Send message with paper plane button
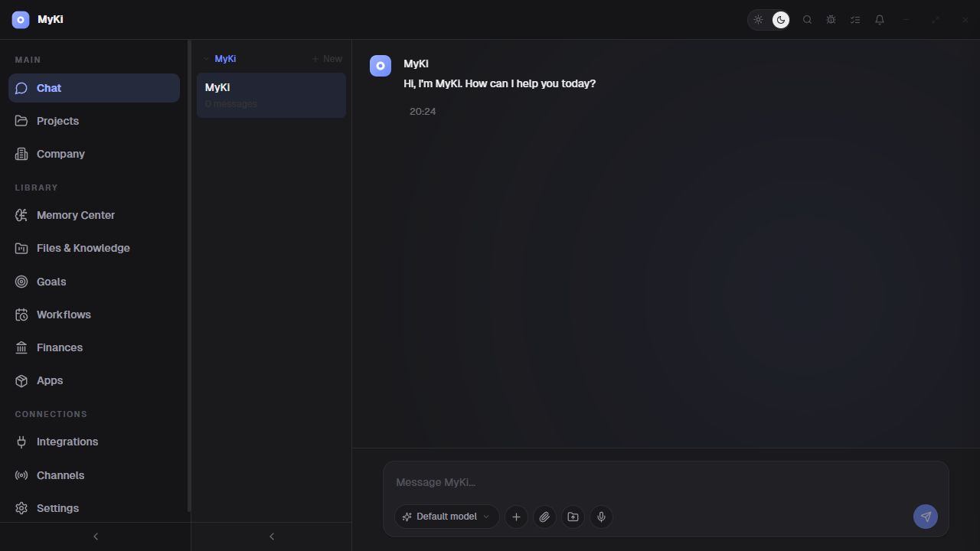The height and width of the screenshot is (551, 980). pyautogui.click(x=926, y=517)
